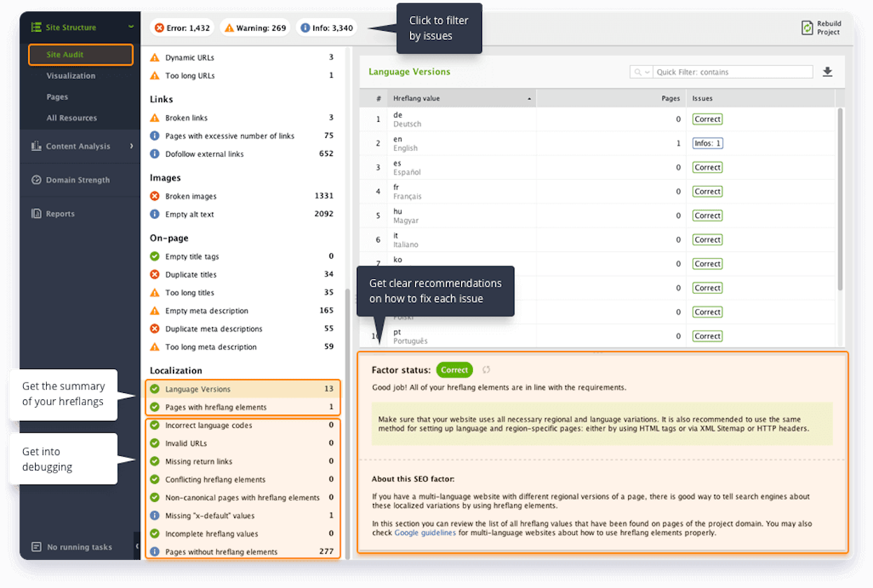Open the Visualization menu item
The image size is (873, 588).
(x=71, y=76)
